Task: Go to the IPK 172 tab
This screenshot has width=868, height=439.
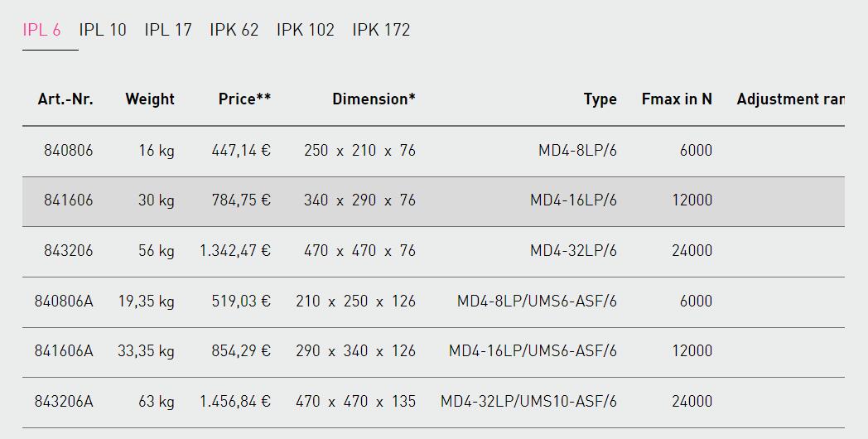Action: tap(382, 30)
